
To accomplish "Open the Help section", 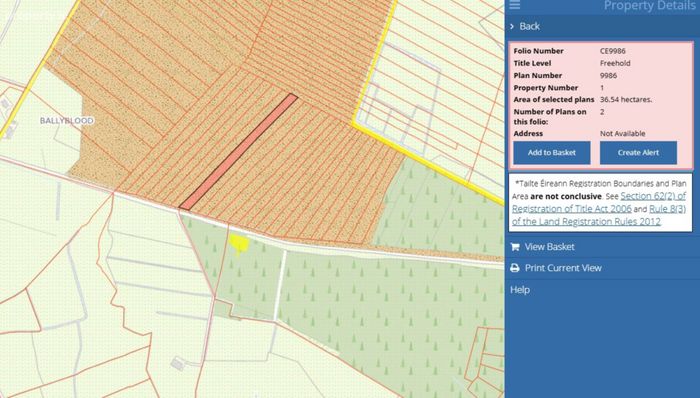I will (520, 290).
